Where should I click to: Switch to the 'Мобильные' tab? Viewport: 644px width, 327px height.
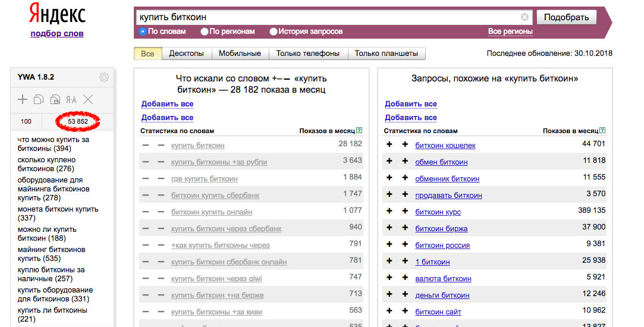(240, 54)
